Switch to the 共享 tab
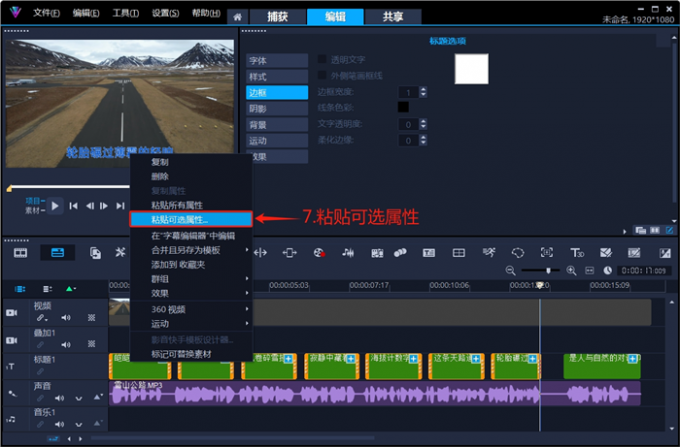The height and width of the screenshot is (447, 680). (x=392, y=16)
